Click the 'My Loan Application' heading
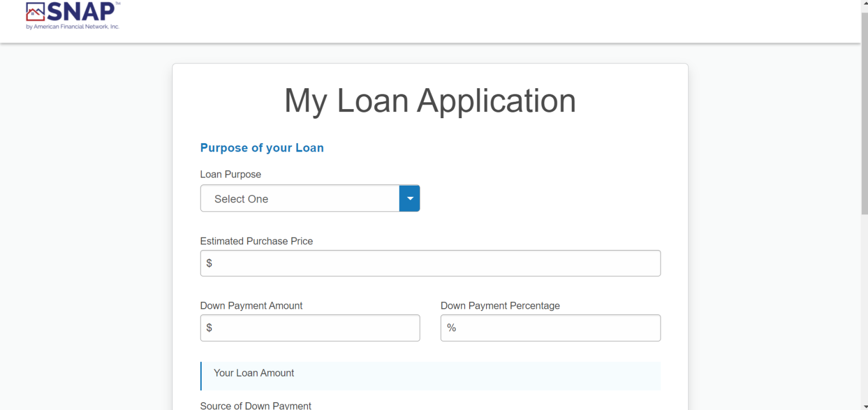Viewport: 868px width, 410px height. tap(430, 101)
